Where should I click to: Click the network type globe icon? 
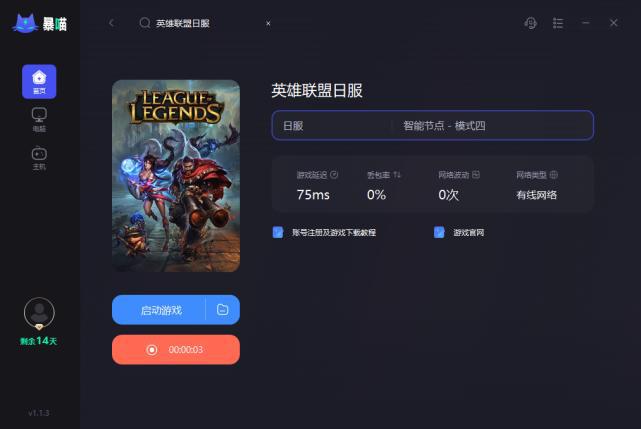[x=554, y=175]
